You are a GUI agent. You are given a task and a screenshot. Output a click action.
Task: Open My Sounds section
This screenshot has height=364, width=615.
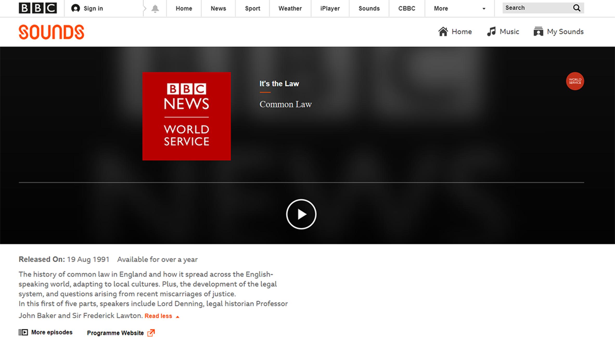pyautogui.click(x=559, y=32)
